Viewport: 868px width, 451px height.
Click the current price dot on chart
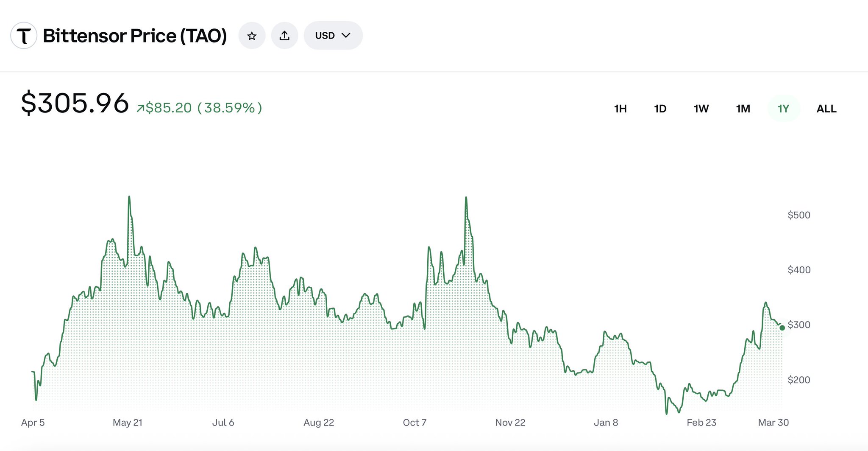pyautogui.click(x=782, y=328)
